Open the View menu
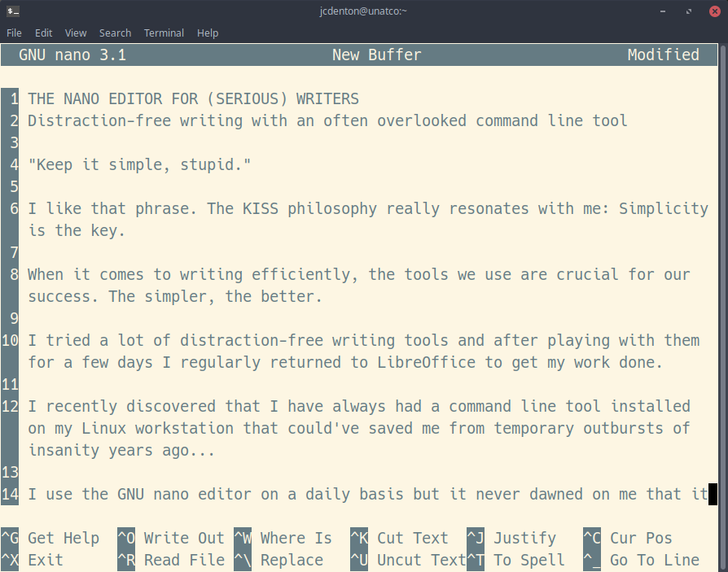The width and height of the screenshot is (728, 572). [x=76, y=33]
